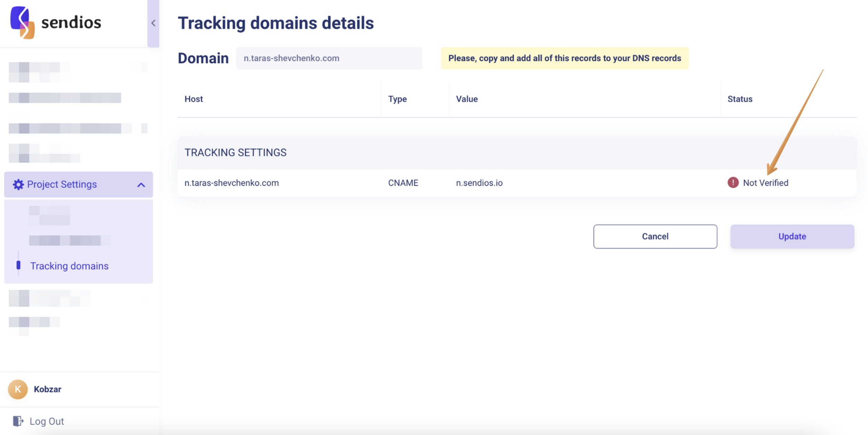Click the Log Out text link
Viewport: 868px width, 435px height.
click(x=47, y=421)
